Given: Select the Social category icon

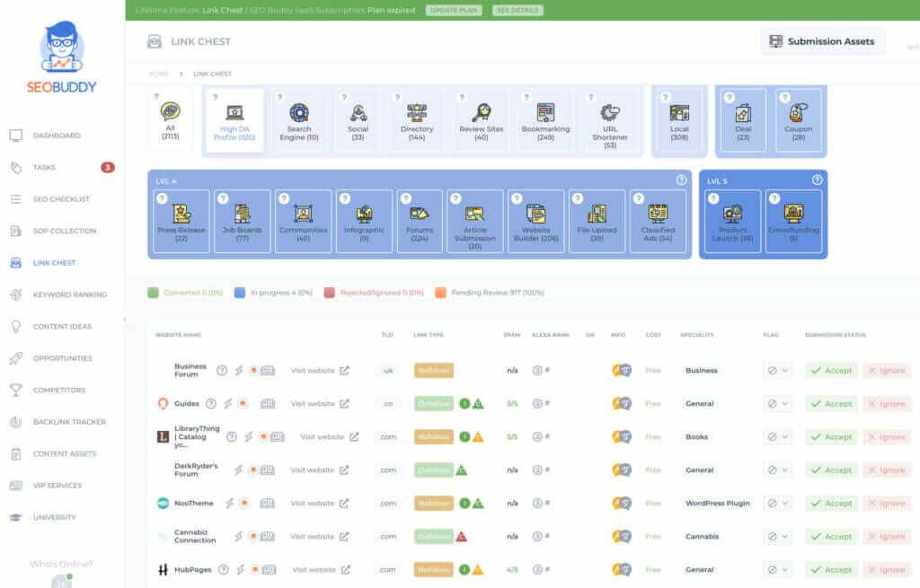Looking at the screenshot, I should [x=358, y=112].
